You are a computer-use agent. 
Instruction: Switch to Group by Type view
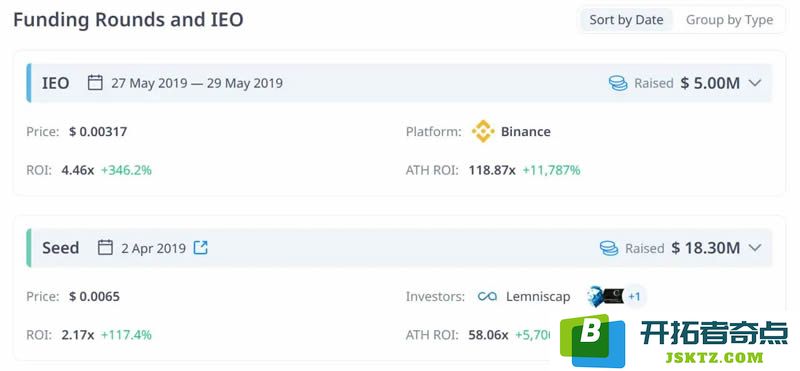(729, 20)
